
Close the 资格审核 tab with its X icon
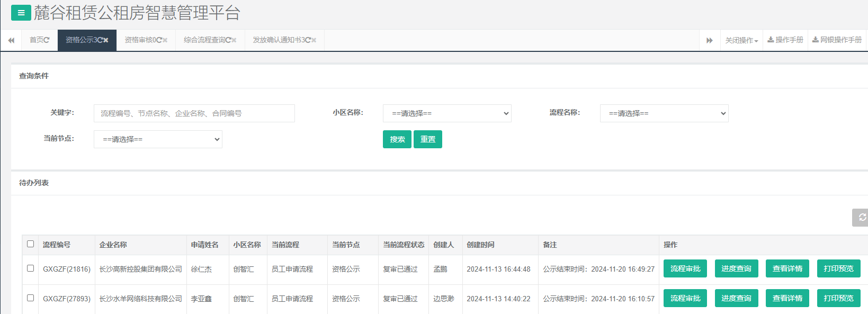tap(165, 40)
